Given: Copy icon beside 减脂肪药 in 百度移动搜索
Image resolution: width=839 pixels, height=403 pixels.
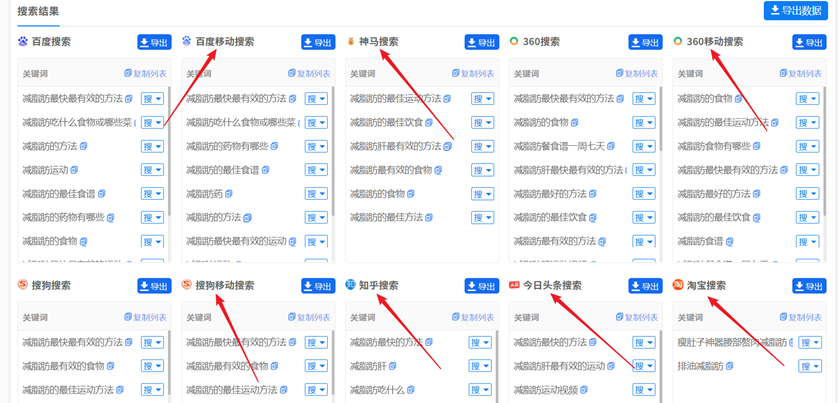Looking at the screenshot, I should (229, 194).
